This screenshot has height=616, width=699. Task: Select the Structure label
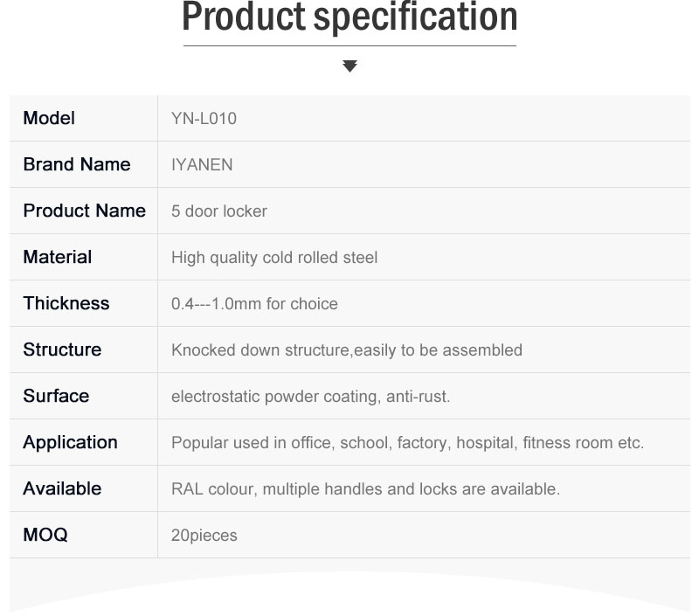(62, 350)
